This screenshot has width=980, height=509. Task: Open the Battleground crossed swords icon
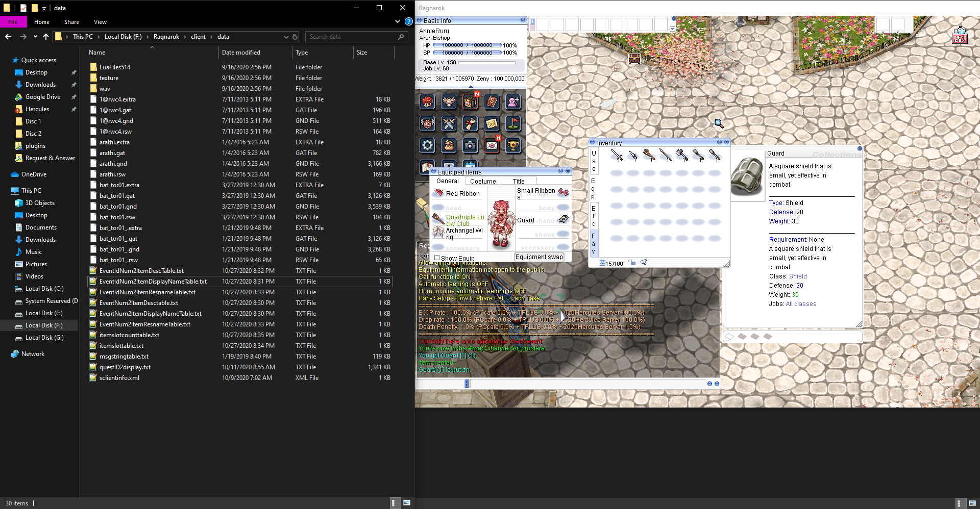[x=449, y=123]
